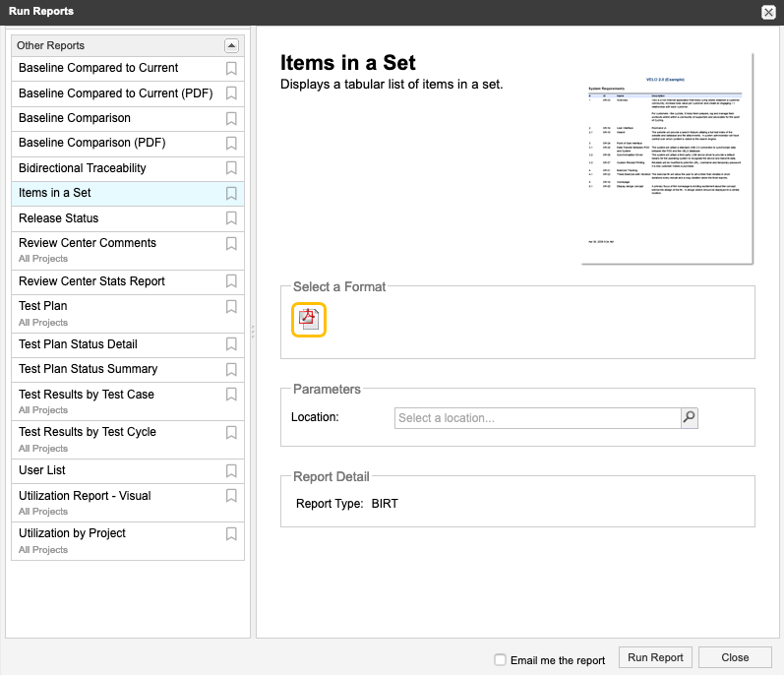Choose Test Plan Status Summary report

tap(128, 370)
